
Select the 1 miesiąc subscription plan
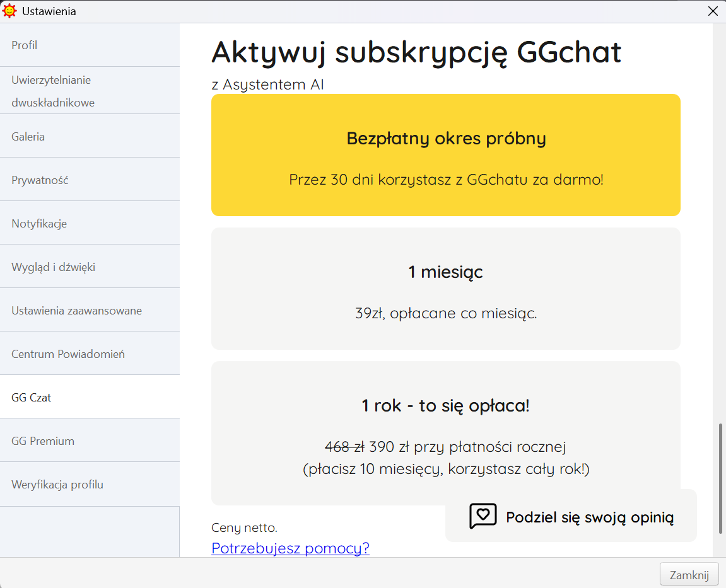[445, 289]
